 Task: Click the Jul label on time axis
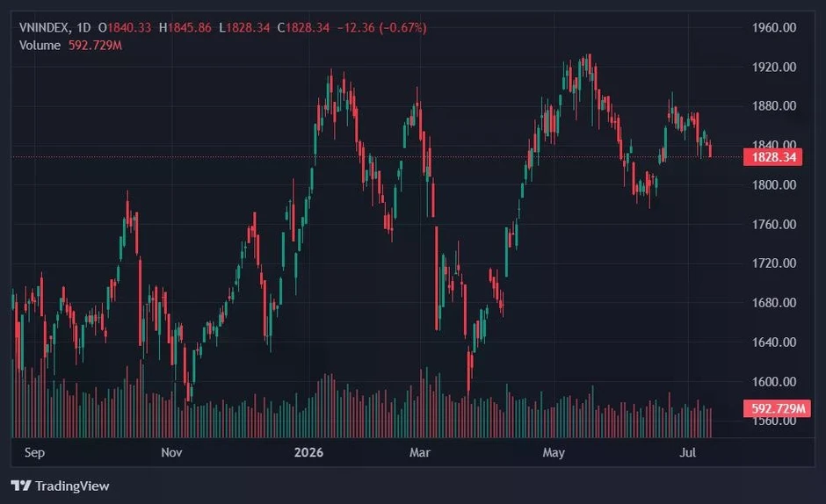coord(687,452)
